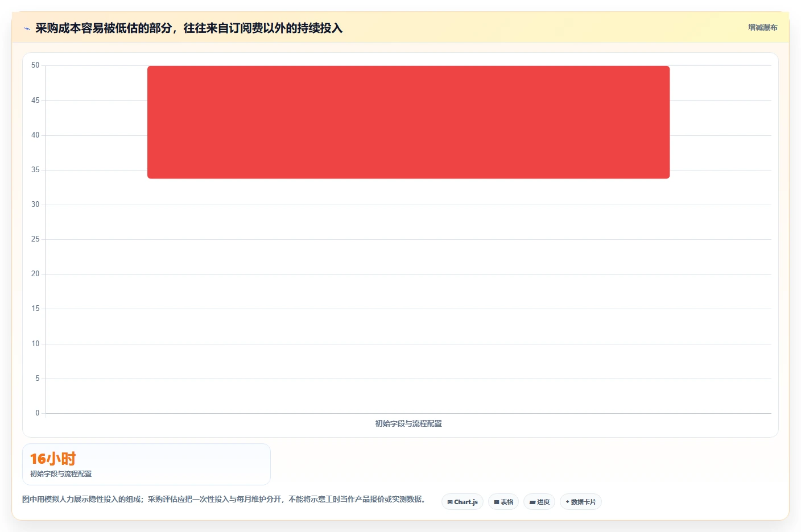Click the 数据卡片 chip
This screenshot has height=532, width=801.
coord(581,502)
